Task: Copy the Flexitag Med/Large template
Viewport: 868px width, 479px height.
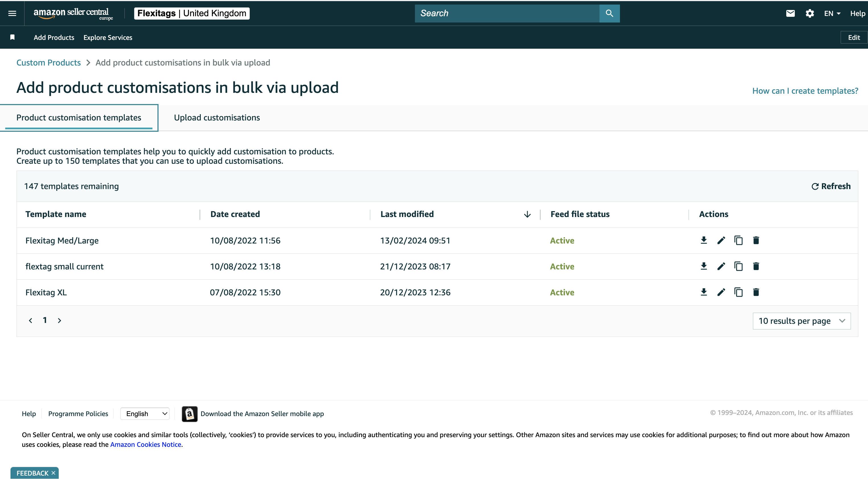Action: 738,240
